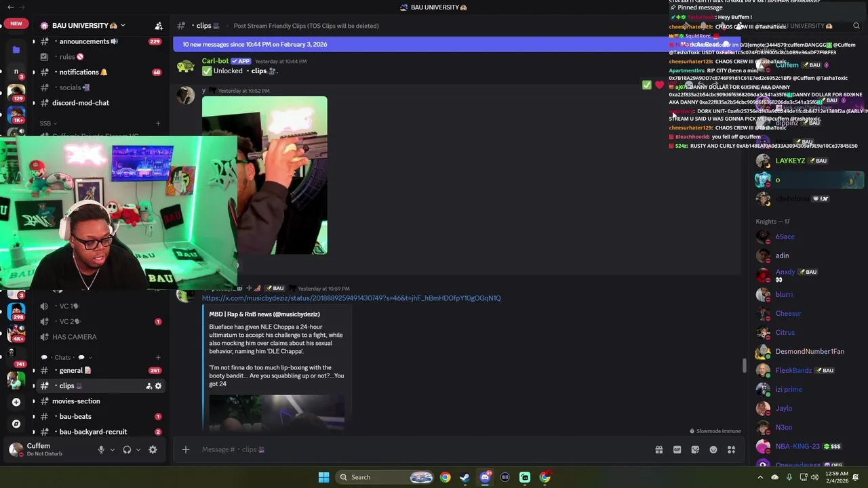Open the server icon with 298 badge
The width and height of the screenshot is (868, 488).
[x=17, y=311]
